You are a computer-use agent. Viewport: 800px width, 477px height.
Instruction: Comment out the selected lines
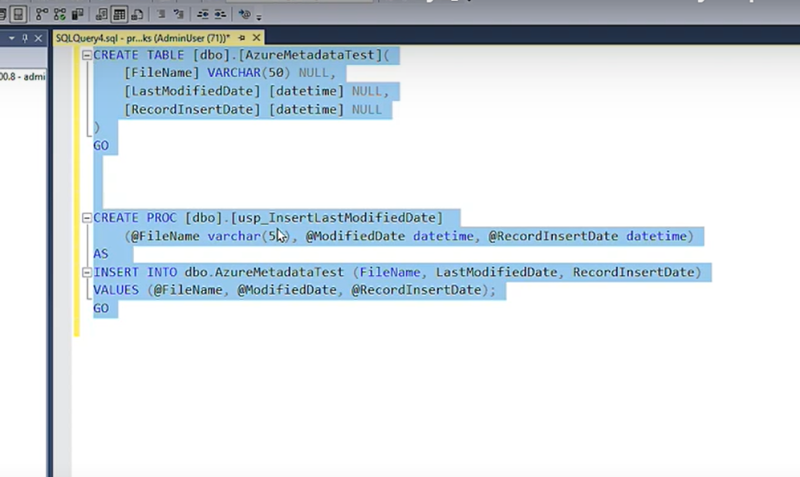point(160,15)
